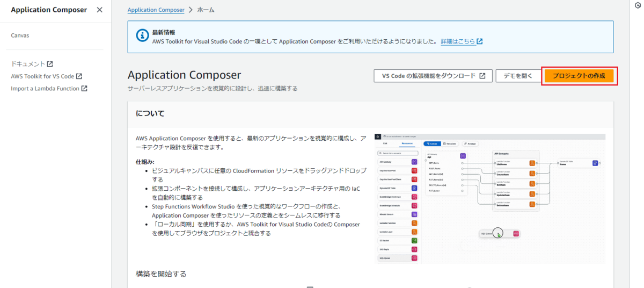Click the info icon in the 最新情報 banner
Image resolution: width=644 pixels, height=288 pixels.
click(142, 37)
